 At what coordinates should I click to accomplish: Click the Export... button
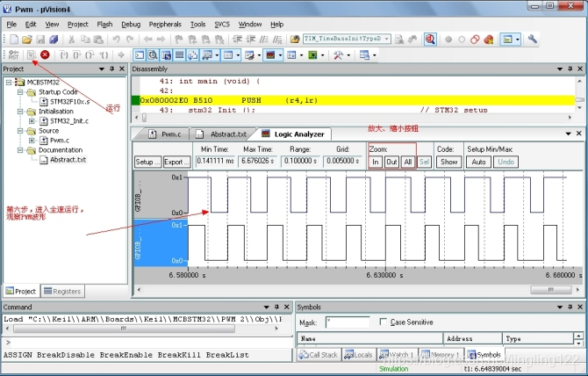point(176,162)
